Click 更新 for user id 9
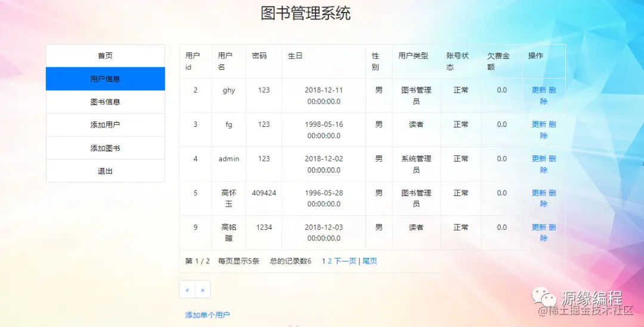 539,227
